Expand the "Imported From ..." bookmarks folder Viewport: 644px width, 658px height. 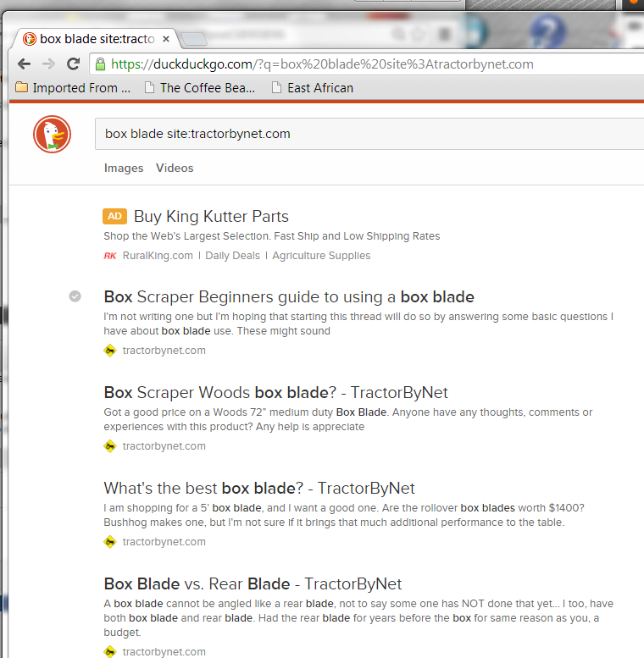[x=74, y=88]
